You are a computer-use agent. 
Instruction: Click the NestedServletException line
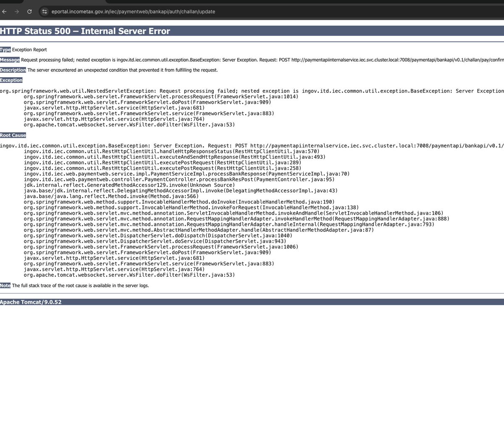252,91
